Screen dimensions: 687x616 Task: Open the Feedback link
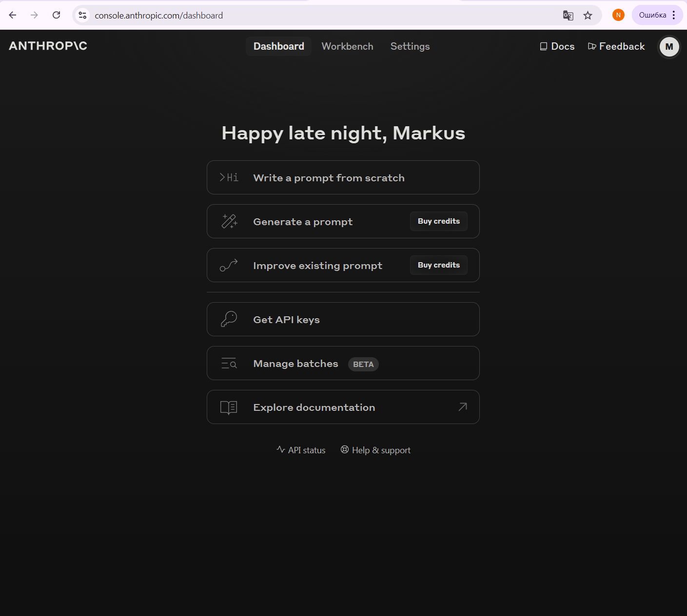(616, 46)
